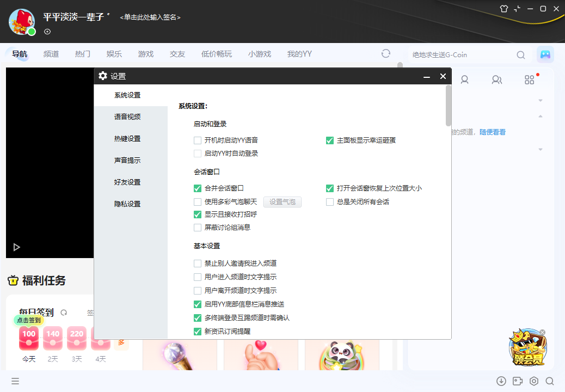The image size is (565, 392).
Task: Open groups via the multi-person icon
Action: point(497,79)
